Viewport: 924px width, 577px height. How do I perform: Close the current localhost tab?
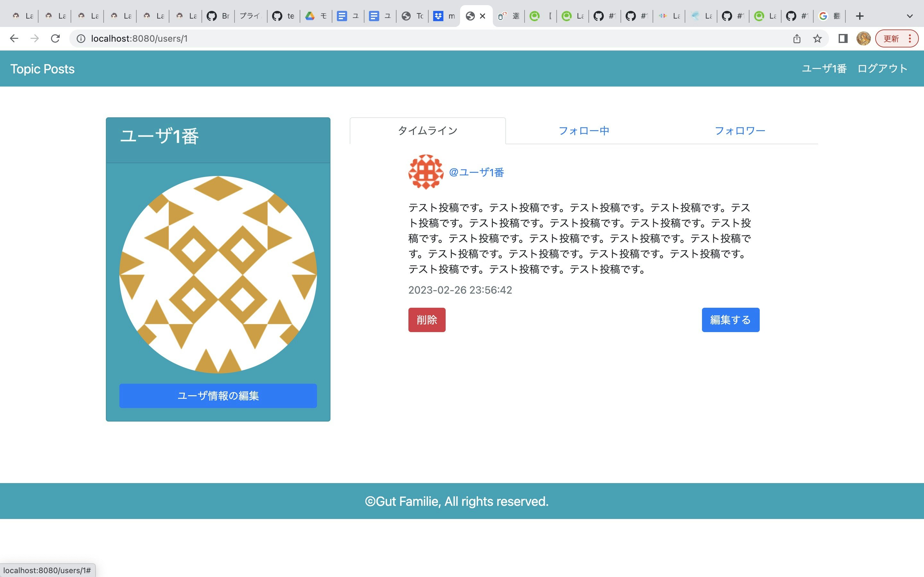pos(483,16)
